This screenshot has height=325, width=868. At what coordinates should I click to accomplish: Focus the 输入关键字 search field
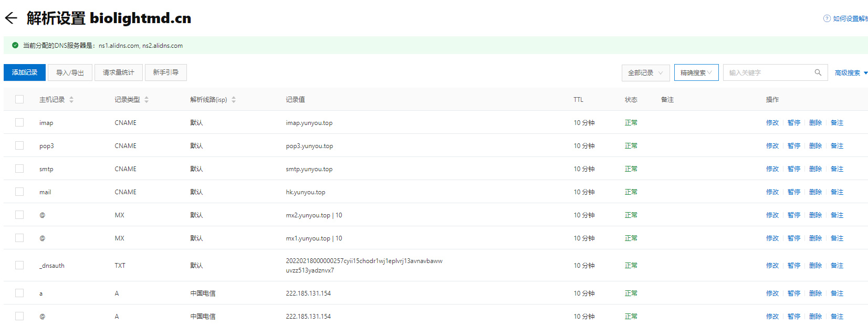point(768,72)
